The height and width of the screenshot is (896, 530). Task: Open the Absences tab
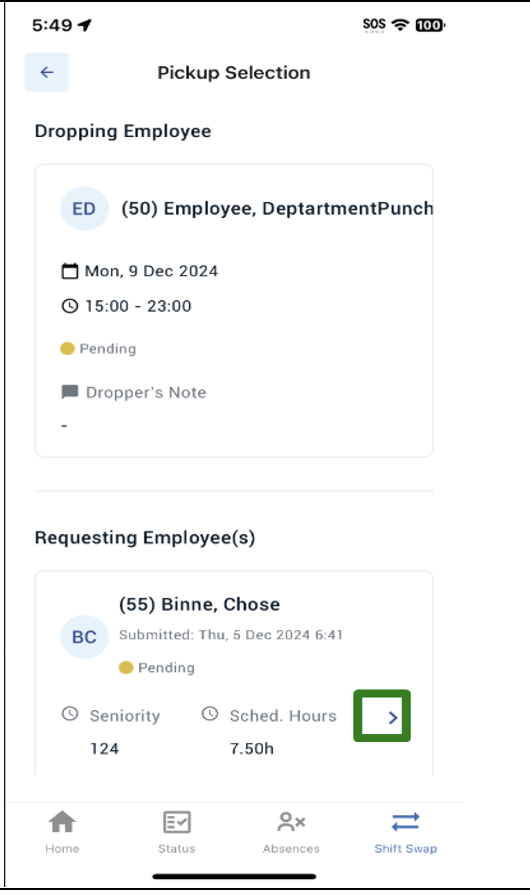point(291,831)
